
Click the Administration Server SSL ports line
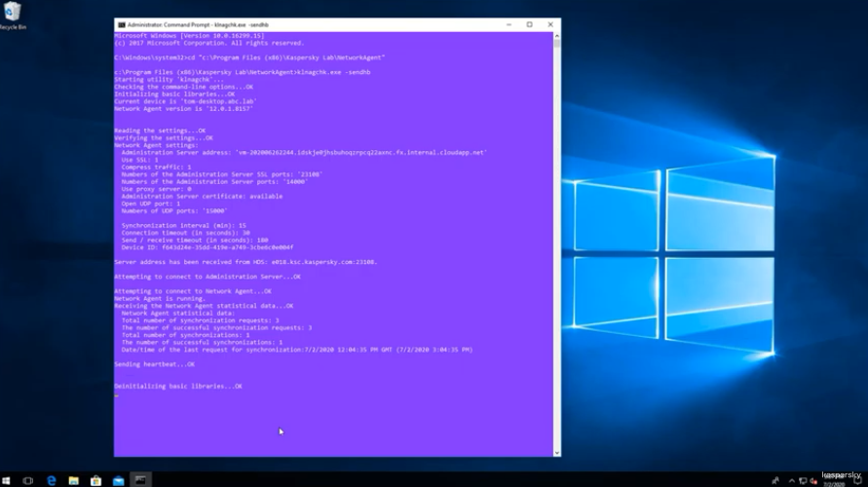tap(222, 174)
